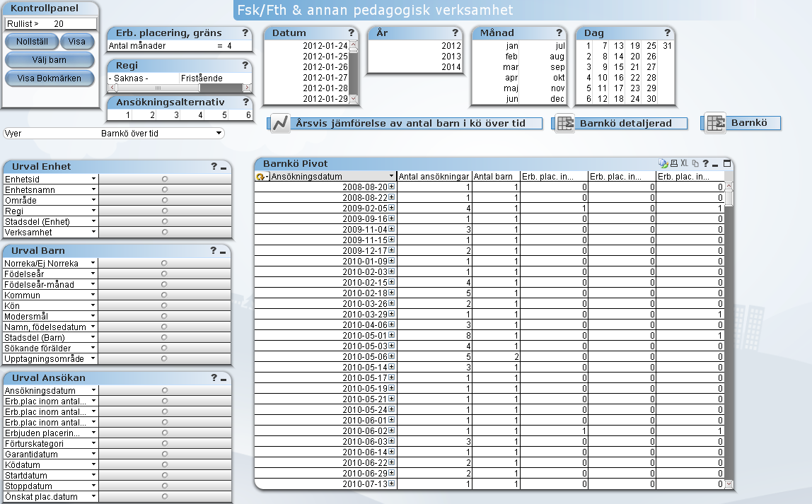Open the Förturskategori field dropdown
Viewport: 812px width, 504px height.
point(93,443)
